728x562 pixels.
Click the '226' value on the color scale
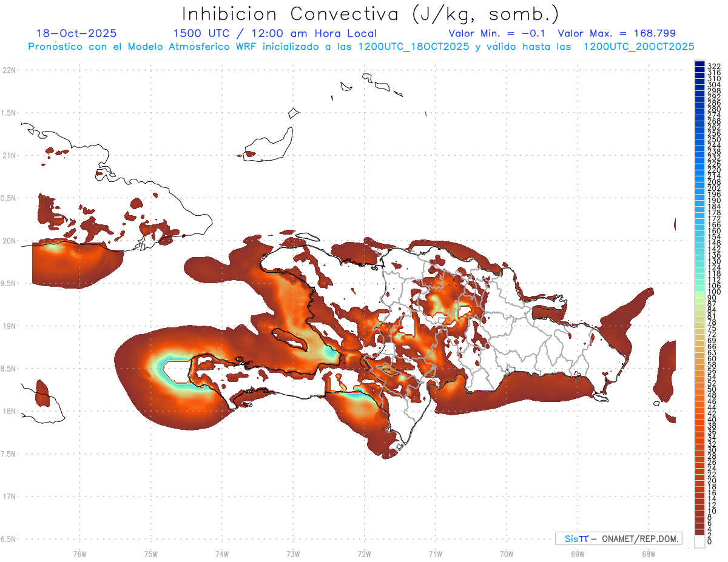(713, 164)
